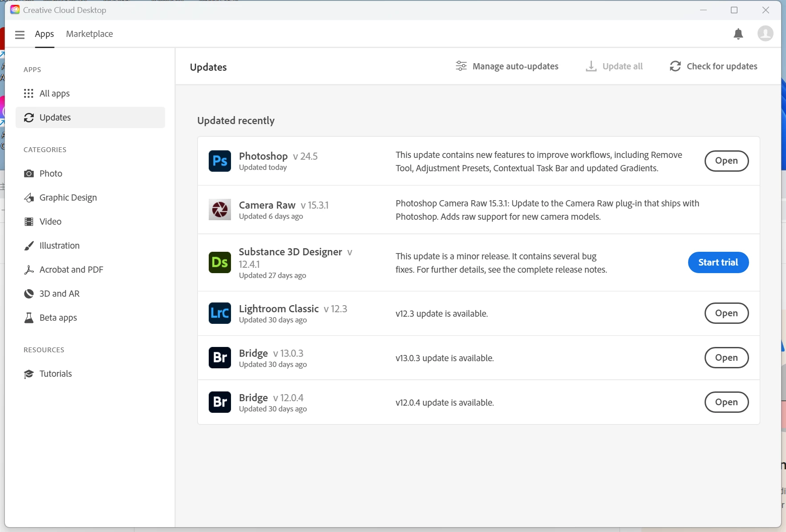Select All apps in the sidebar
786x532 pixels.
coord(90,93)
